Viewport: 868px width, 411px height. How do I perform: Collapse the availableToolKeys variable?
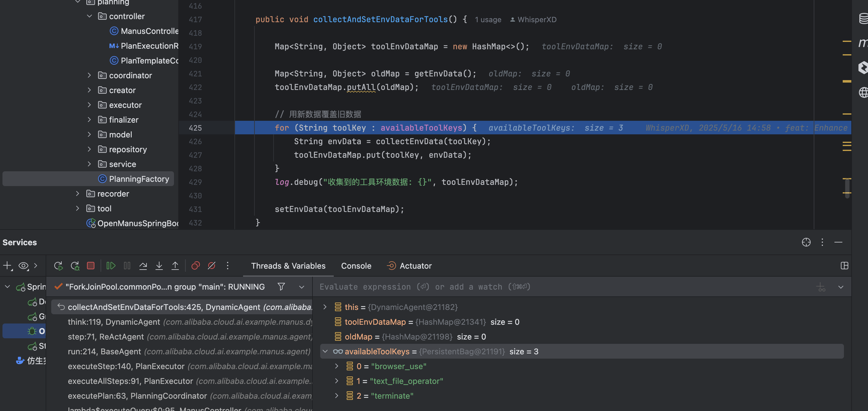click(x=325, y=351)
